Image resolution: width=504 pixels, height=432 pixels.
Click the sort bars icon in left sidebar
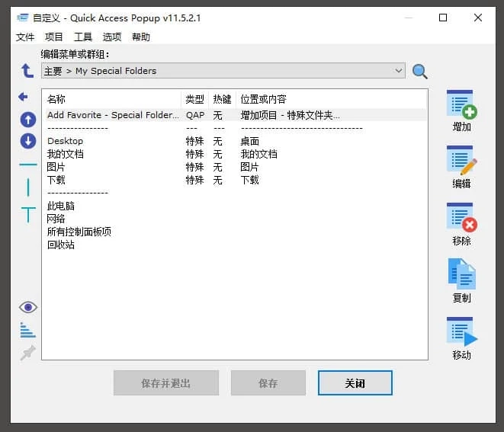[28, 330]
